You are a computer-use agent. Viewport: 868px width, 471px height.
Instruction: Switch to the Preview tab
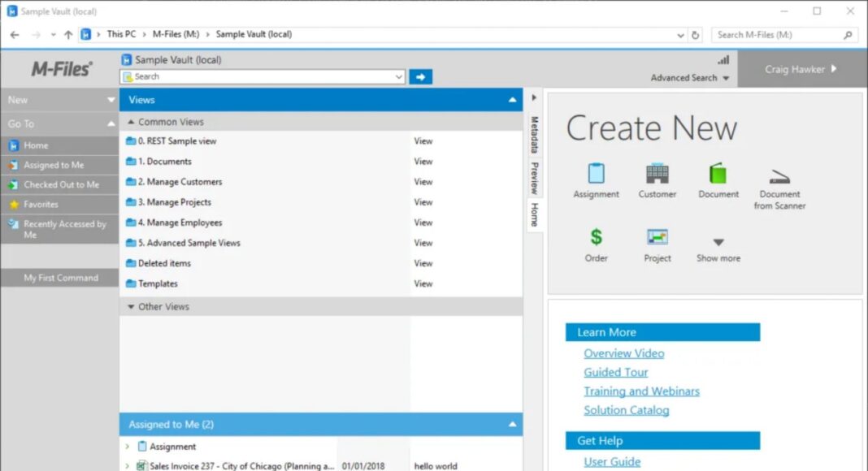pyautogui.click(x=535, y=178)
